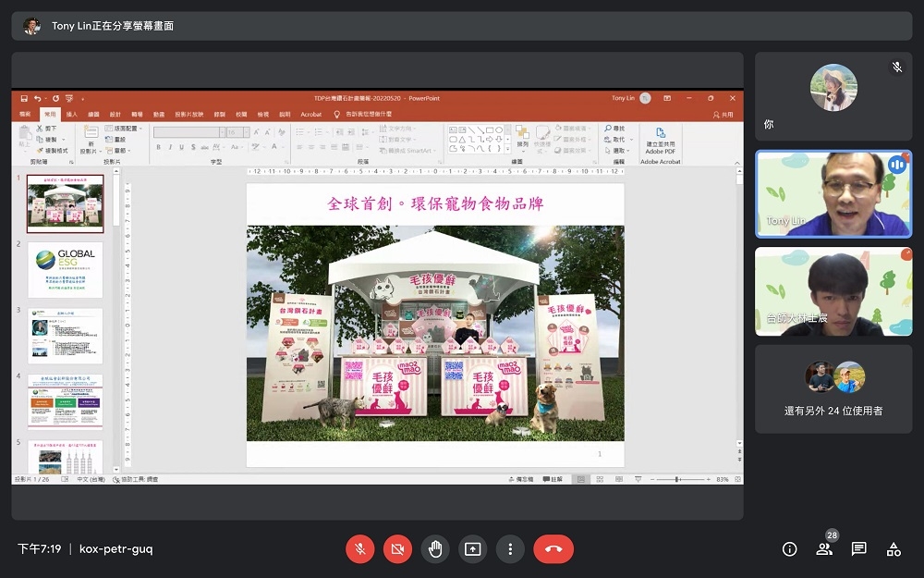This screenshot has height=578, width=924.
Task: Open font name combo box dropdown
Action: coord(222,132)
